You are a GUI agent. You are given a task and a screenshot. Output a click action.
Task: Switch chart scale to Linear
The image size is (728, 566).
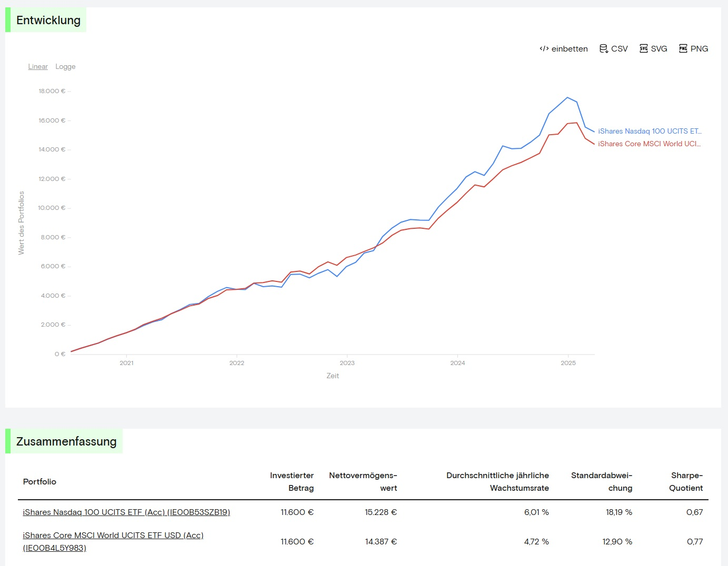tap(38, 66)
